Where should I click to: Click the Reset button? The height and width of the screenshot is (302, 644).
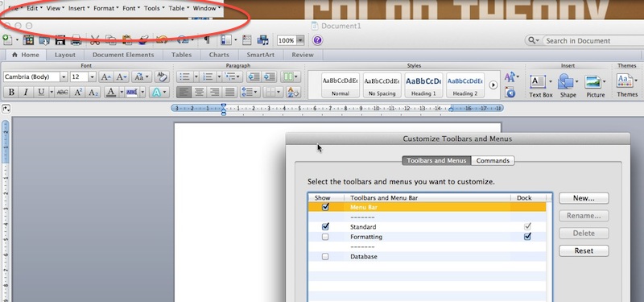point(584,250)
